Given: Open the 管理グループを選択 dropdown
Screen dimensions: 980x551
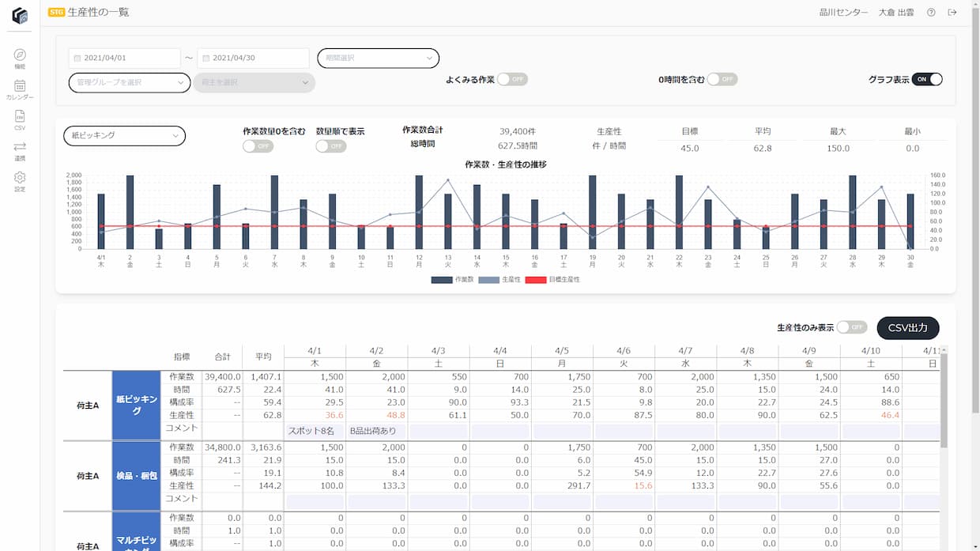Looking at the screenshot, I should tap(130, 82).
